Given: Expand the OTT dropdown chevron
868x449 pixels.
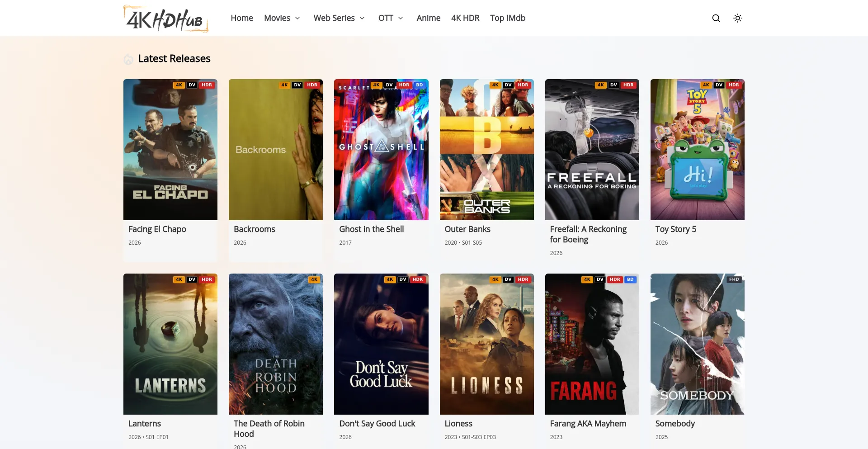Looking at the screenshot, I should [401, 18].
